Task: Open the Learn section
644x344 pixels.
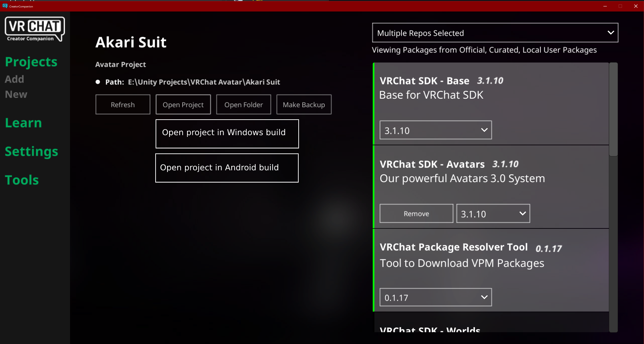Action: (x=23, y=123)
